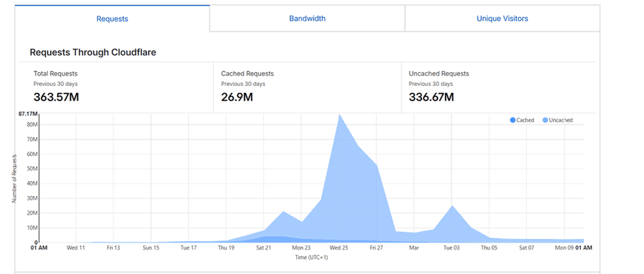Click the Wed 25 peak on the chart
Screen dimensions: 644x274
[x=339, y=115]
